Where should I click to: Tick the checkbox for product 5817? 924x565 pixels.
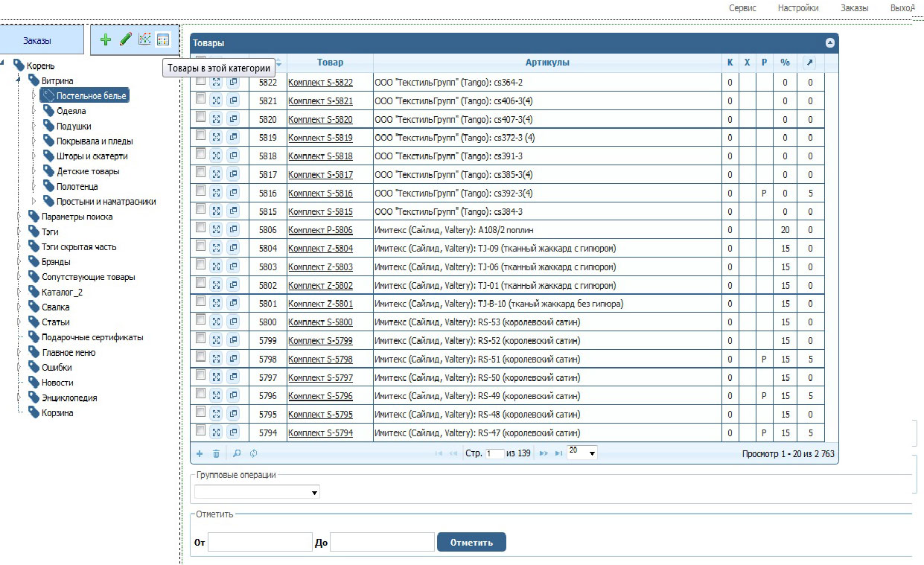click(x=200, y=172)
